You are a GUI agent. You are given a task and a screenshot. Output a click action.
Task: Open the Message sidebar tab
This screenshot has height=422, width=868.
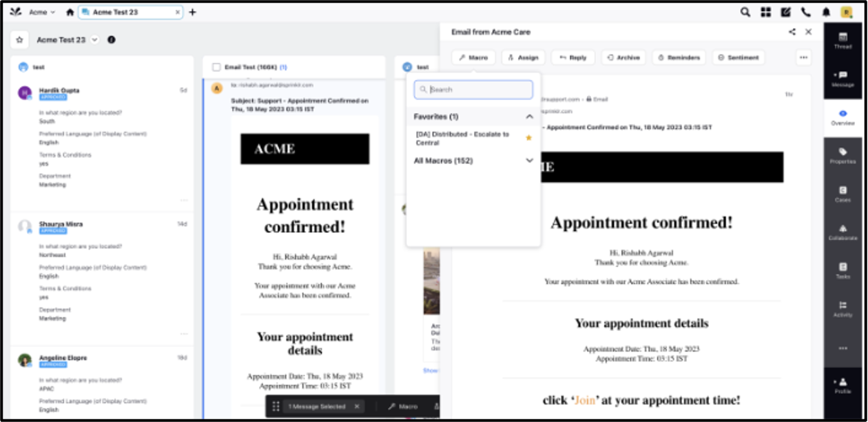pyautogui.click(x=843, y=79)
